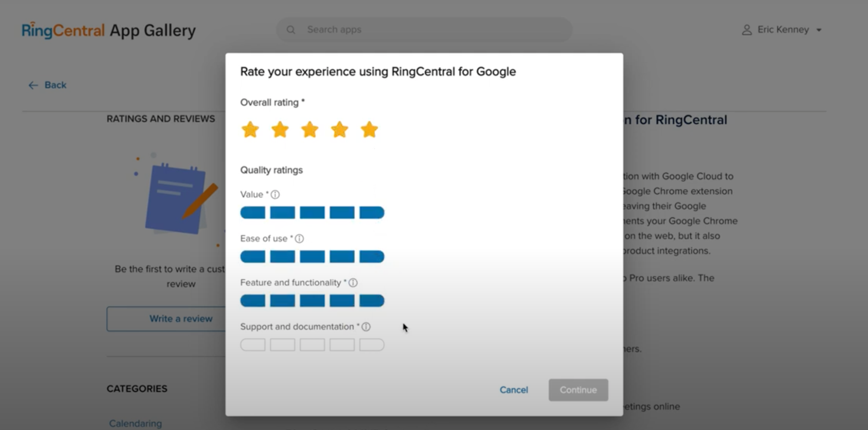868x430 pixels.
Task: Open the Value info tooltip icon
Action: pos(275,195)
